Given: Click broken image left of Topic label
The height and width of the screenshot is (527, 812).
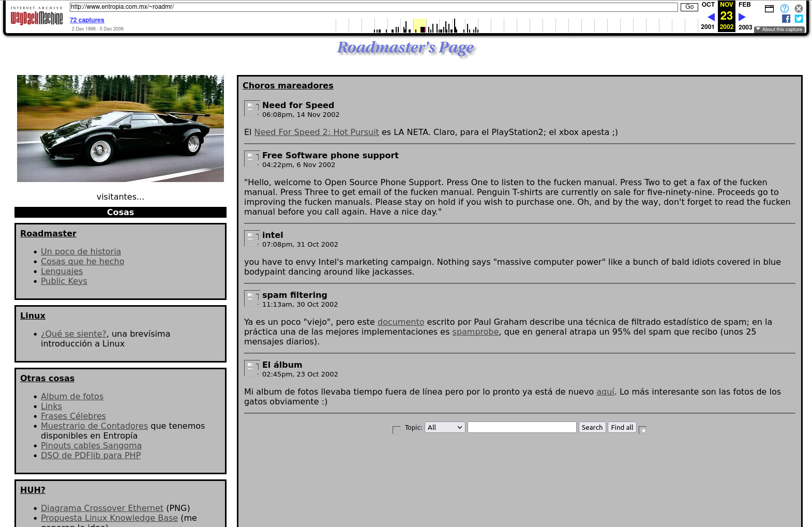Looking at the screenshot, I should (x=397, y=430).
